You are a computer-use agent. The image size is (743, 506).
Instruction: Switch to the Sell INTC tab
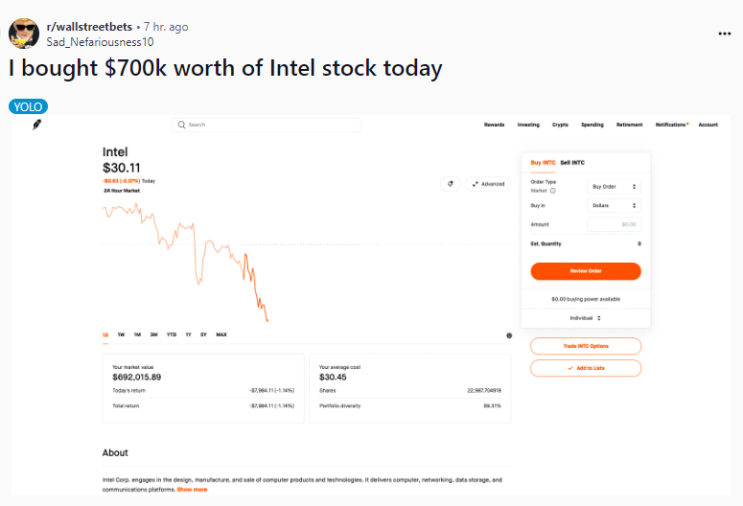click(x=574, y=162)
